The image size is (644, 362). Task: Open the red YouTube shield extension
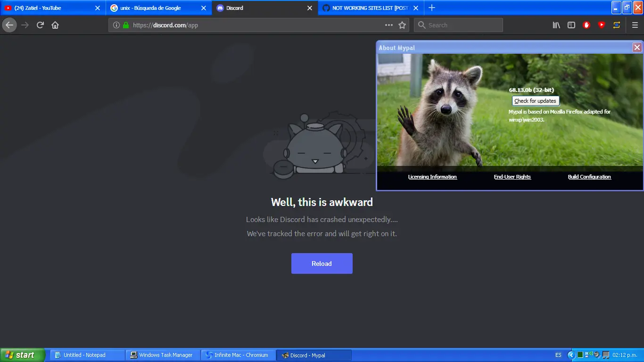(x=602, y=25)
